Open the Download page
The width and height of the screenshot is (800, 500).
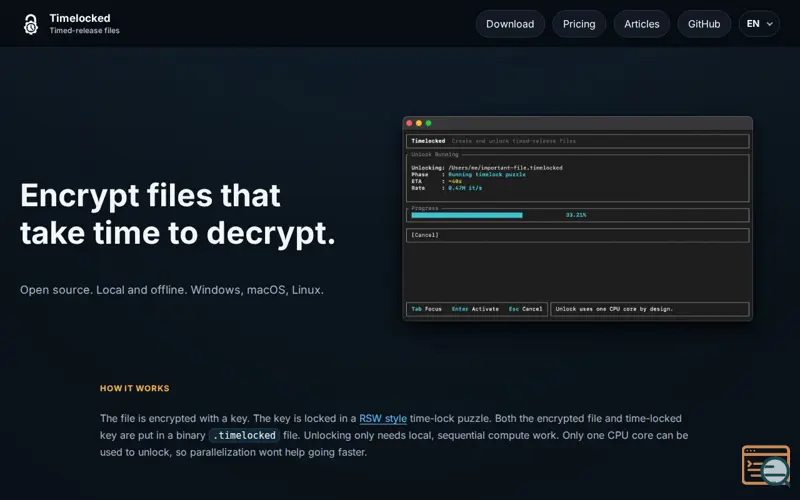tap(510, 24)
